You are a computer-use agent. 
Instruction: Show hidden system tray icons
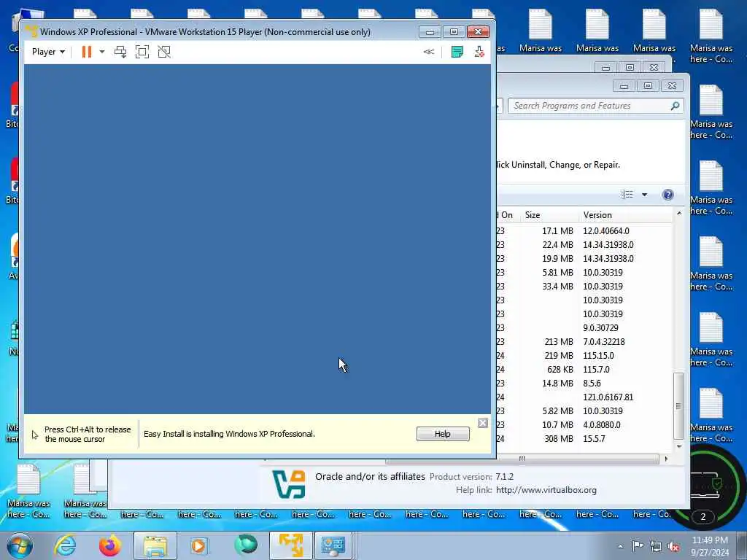[x=620, y=546]
